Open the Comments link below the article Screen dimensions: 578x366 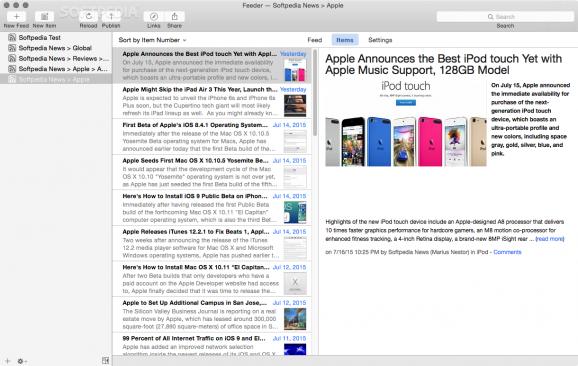[507, 252]
